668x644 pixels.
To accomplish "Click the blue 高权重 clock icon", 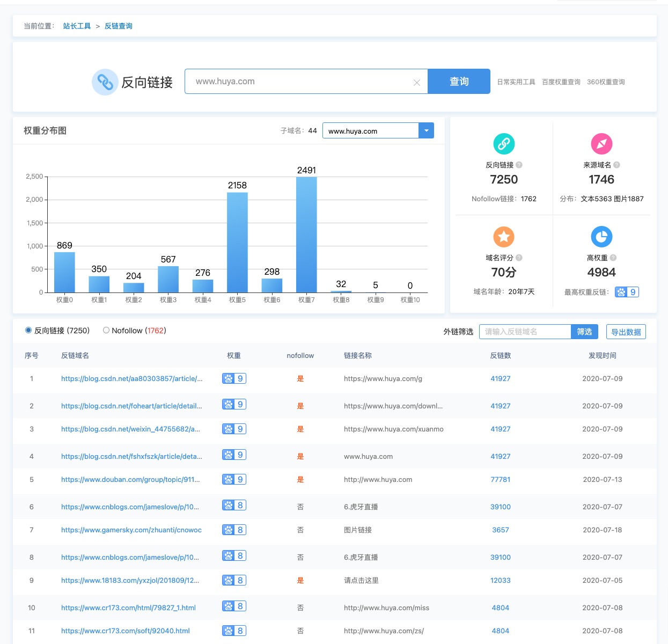I will pos(601,236).
